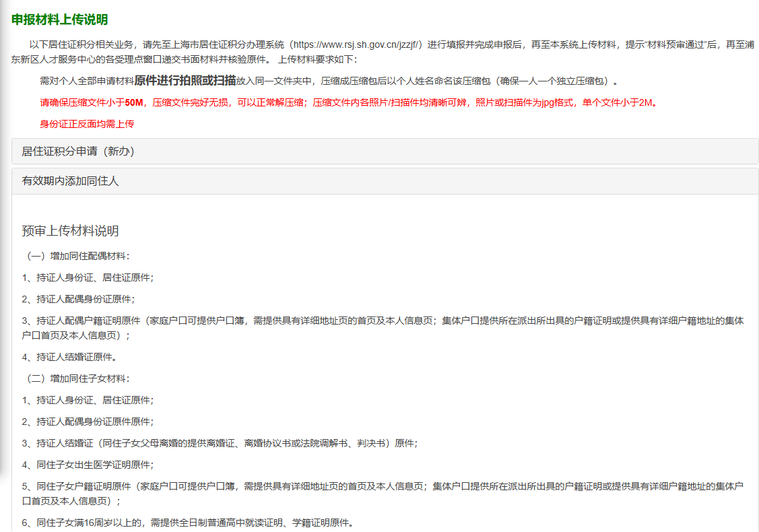The width and height of the screenshot is (759, 532).
Task: Click the （一）增加同住配偶材料 subsection title
Action: [x=76, y=256]
